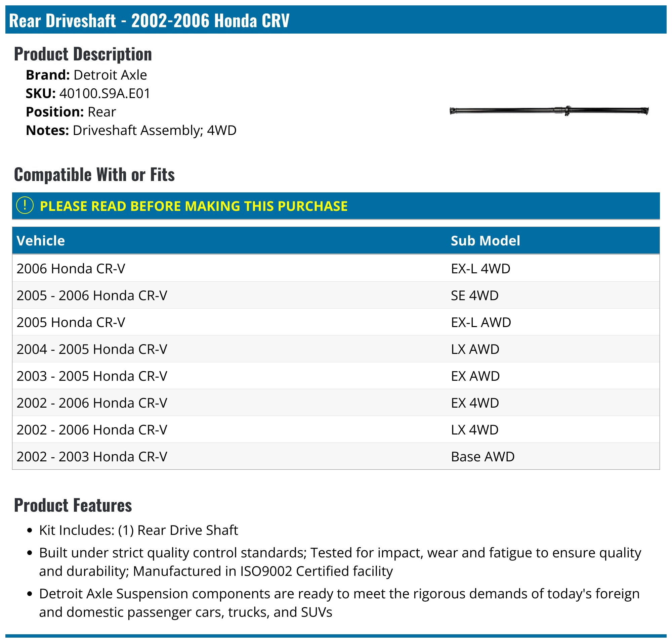Select the 2006 Honda CR-V row
Viewport: 672px width, 643px height.
click(x=336, y=269)
